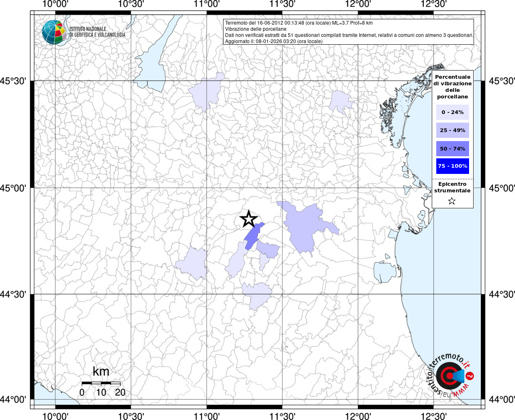Image resolution: width=515 pixels, height=420 pixels.
Task: Click the right axis label 44°00'
Action: coord(501,399)
